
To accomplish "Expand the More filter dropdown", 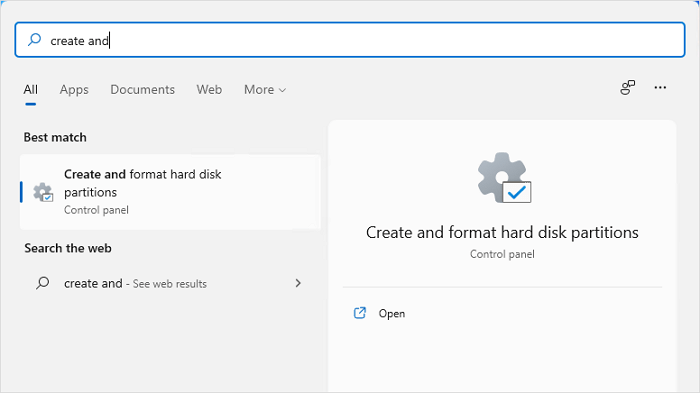I will point(265,90).
